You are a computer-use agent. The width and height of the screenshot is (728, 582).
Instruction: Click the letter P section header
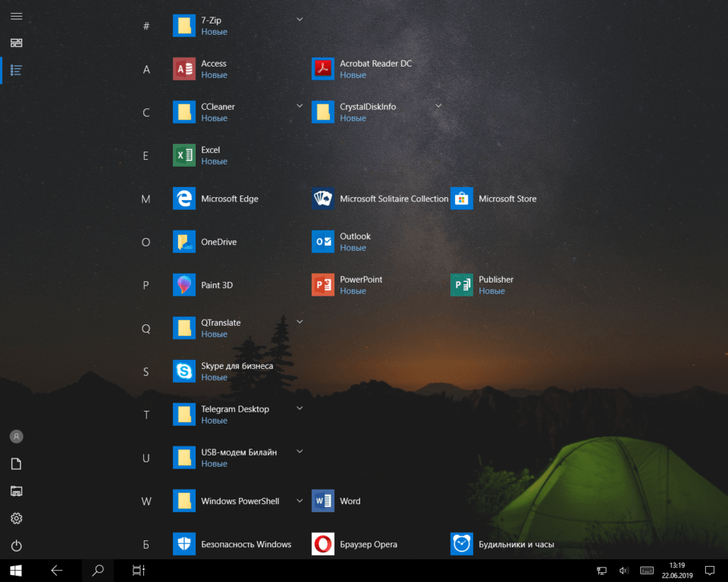click(x=146, y=286)
